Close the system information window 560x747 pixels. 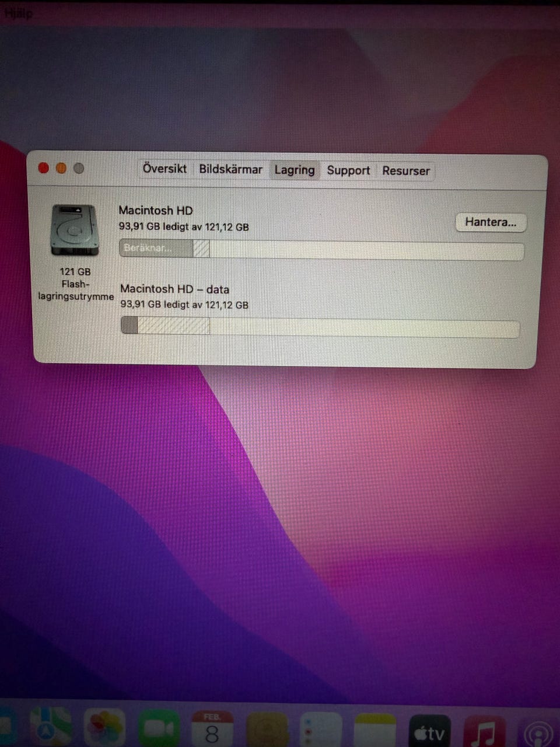point(43,168)
